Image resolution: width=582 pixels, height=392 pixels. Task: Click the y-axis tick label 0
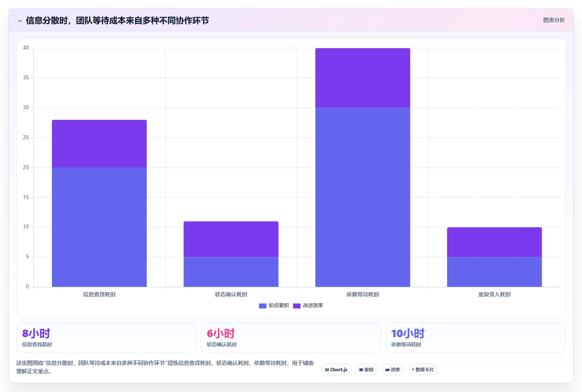coord(27,287)
